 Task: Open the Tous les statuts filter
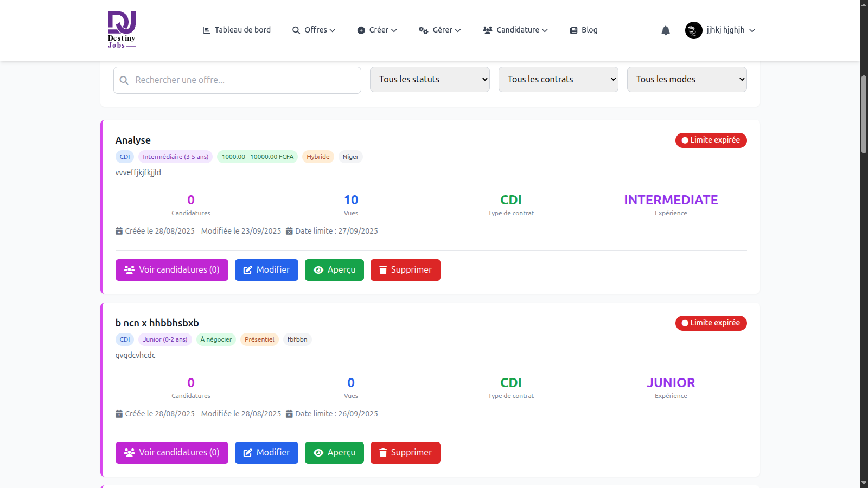coord(430,79)
